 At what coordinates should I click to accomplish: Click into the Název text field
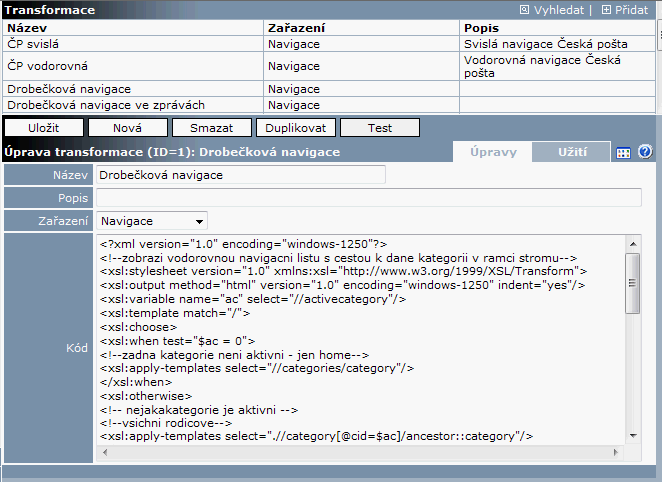click(240, 175)
